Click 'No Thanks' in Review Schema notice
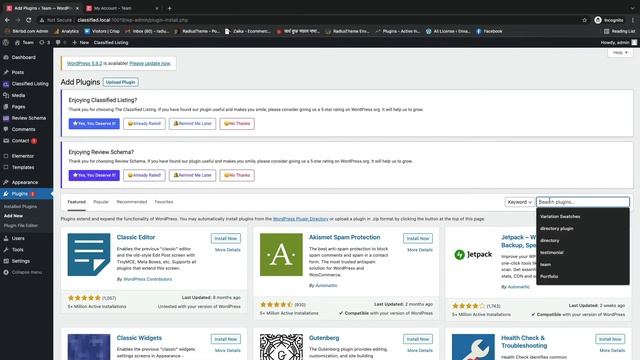 pos(237,176)
